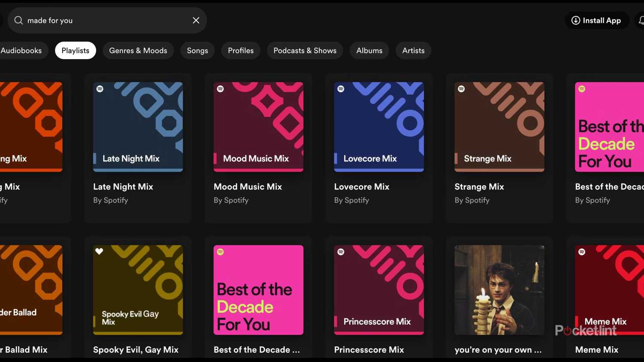The image size is (644, 362).
Task: Open notifications with the bell icon
Action: [x=641, y=20]
